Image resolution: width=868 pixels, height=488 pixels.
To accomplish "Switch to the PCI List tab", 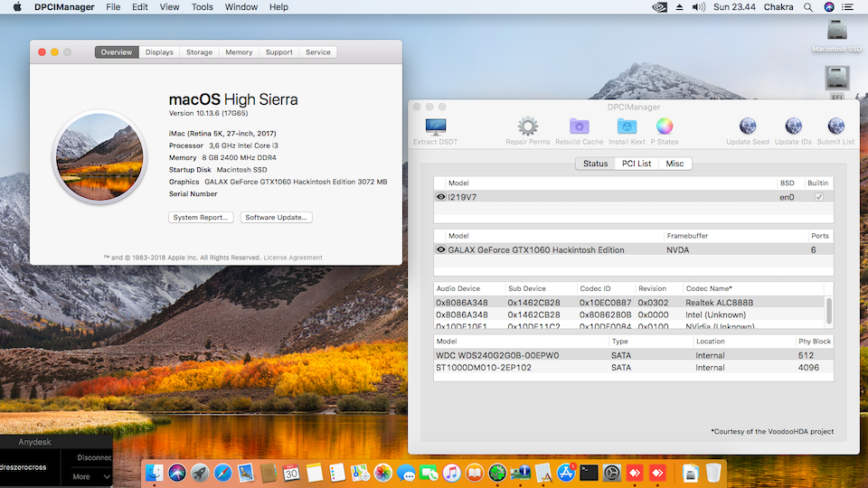I will tap(636, 164).
